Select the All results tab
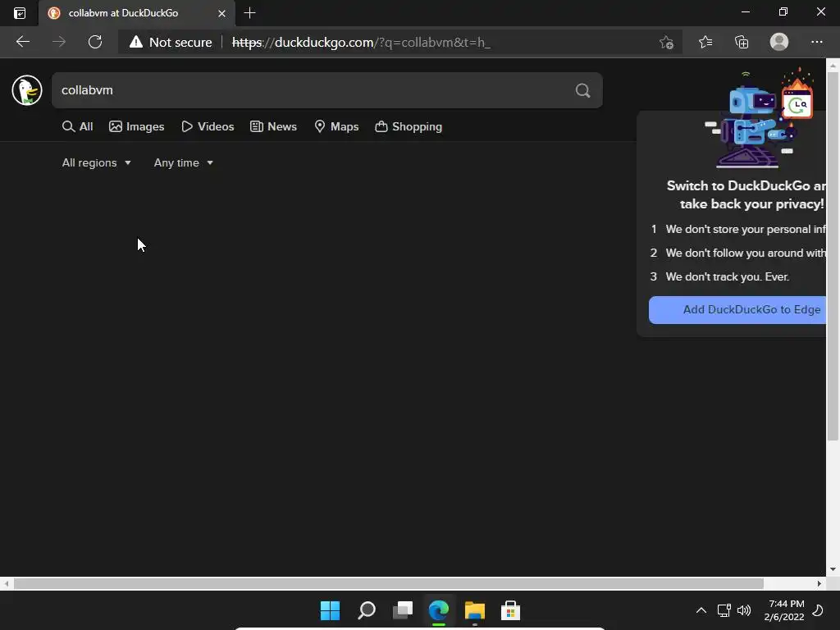The image size is (840, 630). coord(78,126)
